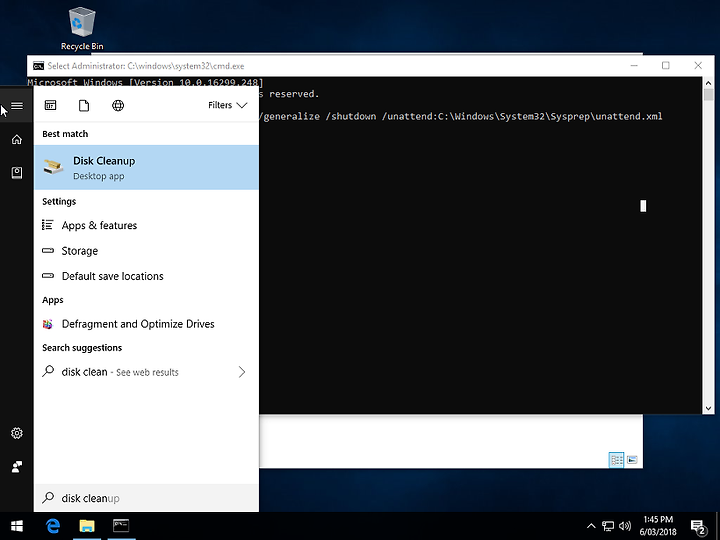
Task: Open Storage settings result
Action: pos(146,251)
